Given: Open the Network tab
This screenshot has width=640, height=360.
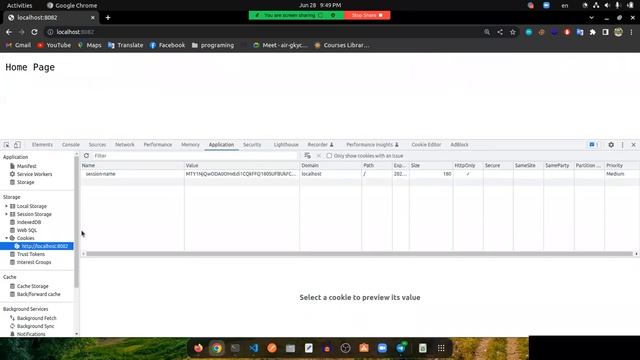Looking at the screenshot, I should (124, 144).
